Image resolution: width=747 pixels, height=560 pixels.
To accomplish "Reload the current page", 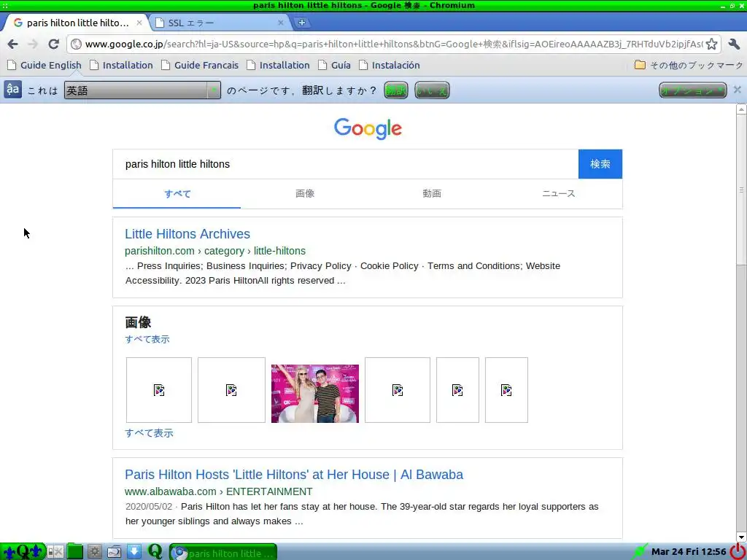I will tap(53, 44).
